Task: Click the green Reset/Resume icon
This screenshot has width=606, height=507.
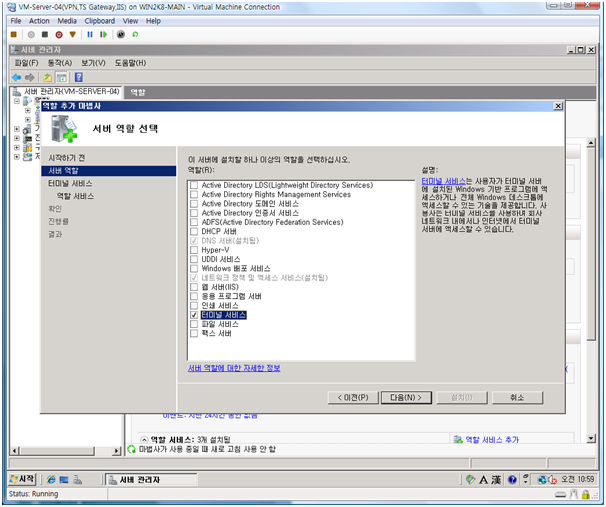Action: coord(104,35)
